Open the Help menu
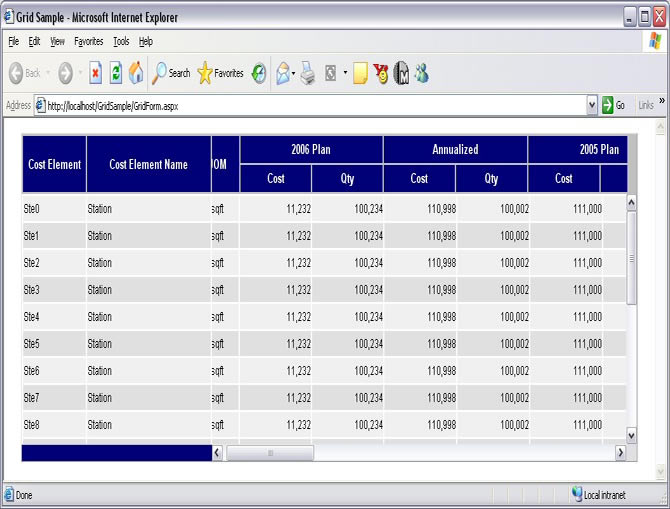 pyautogui.click(x=146, y=41)
